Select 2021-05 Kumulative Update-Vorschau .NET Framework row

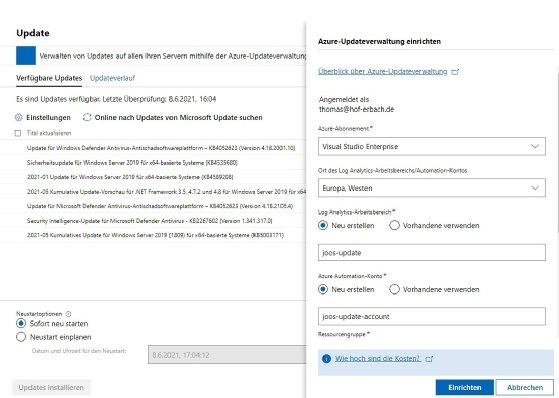pos(153,192)
